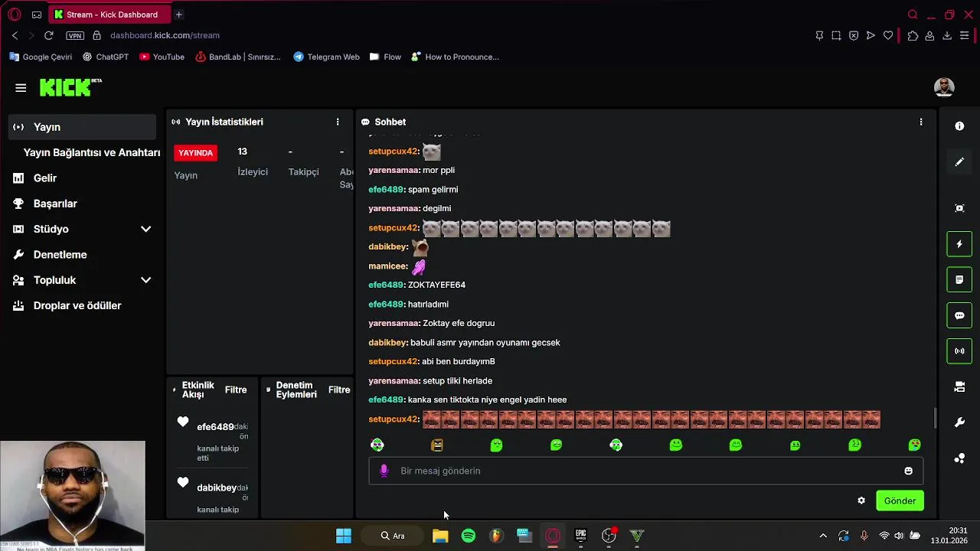The width and height of the screenshot is (980, 551).
Task: Click the chat scrollbar thumb
Action: pyautogui.click(x=934, y=419)
